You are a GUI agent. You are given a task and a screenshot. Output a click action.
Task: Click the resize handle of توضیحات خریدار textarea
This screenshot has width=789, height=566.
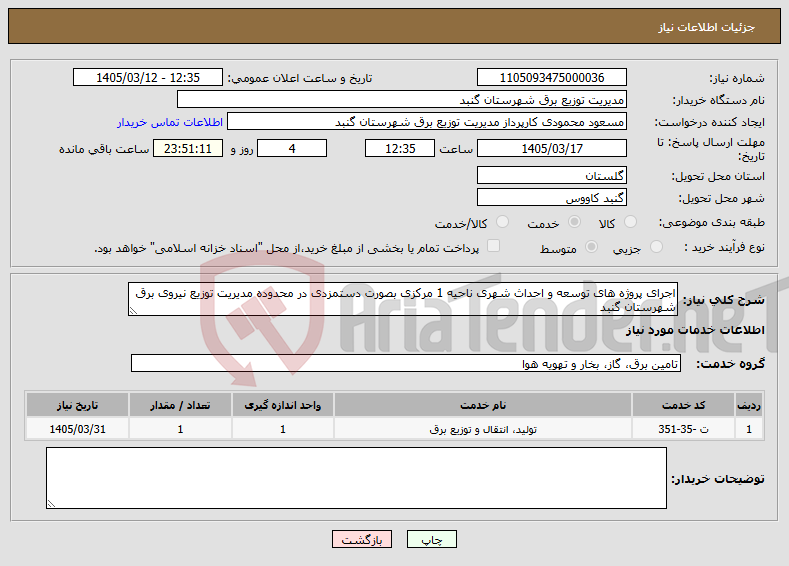coord(51,503)
